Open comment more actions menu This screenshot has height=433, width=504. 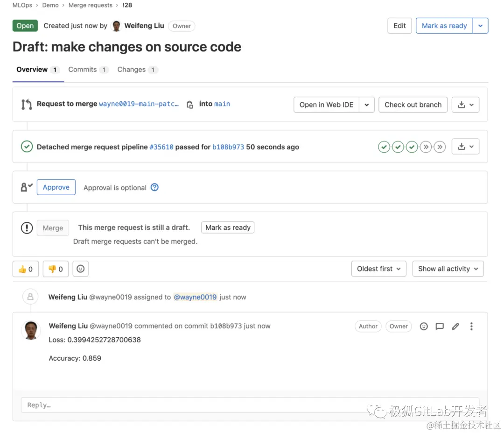tap(471, 327)
